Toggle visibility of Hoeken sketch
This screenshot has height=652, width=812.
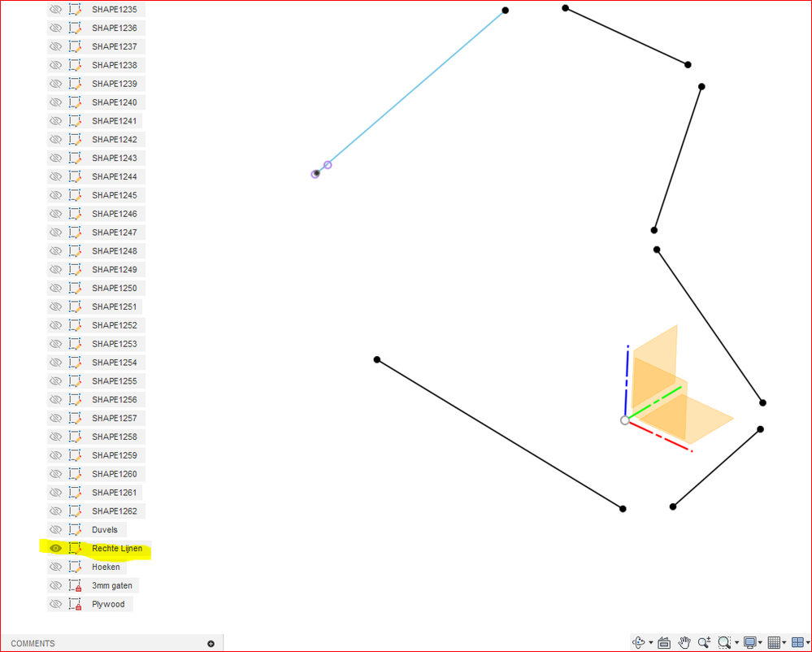pyautogui.click(x=55, y=567)
